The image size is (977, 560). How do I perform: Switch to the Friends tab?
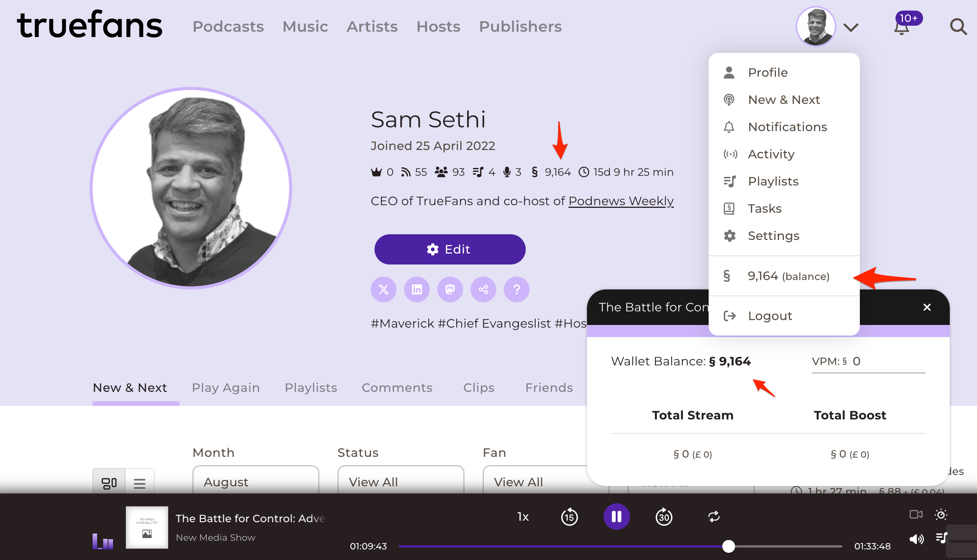(x=549, y=388)
